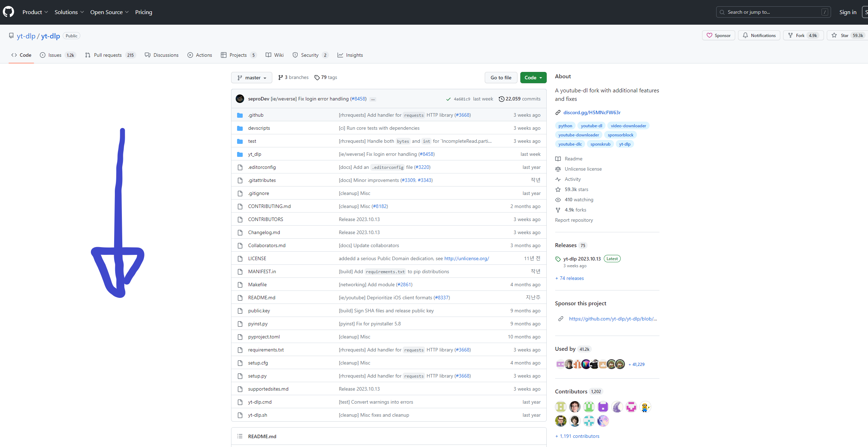Click the scale icon for Unlicense license
Viewport: 868px width, 447px height.
pyautogui.click(x=558, y=169)
